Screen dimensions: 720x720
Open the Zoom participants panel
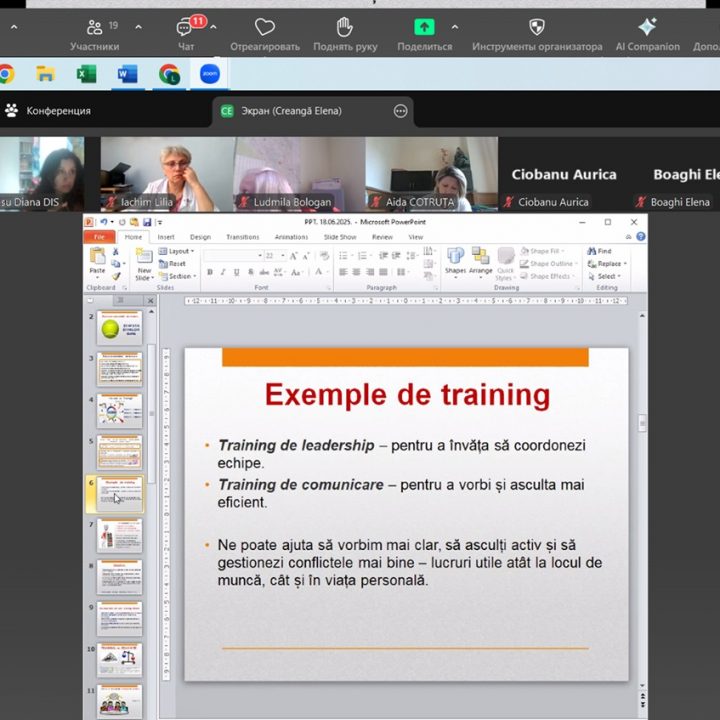pyautogui.click(x=95, y=34)
